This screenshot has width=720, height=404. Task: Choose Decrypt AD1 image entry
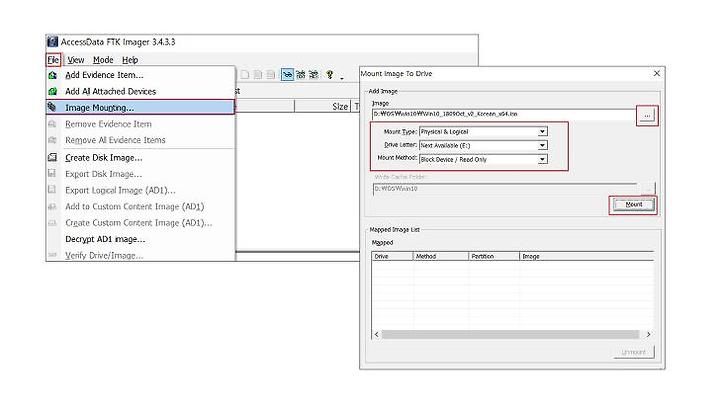(141, 239)
